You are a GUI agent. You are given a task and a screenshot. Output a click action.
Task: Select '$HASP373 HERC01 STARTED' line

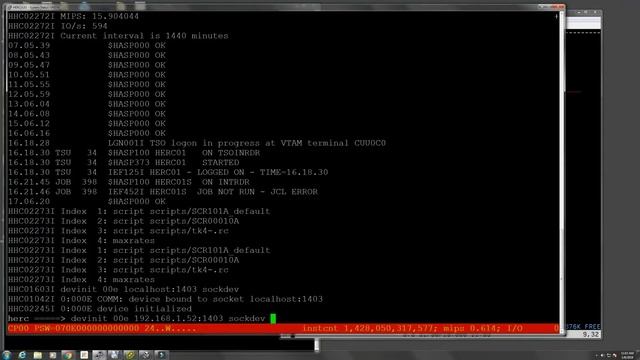(124, 163)
